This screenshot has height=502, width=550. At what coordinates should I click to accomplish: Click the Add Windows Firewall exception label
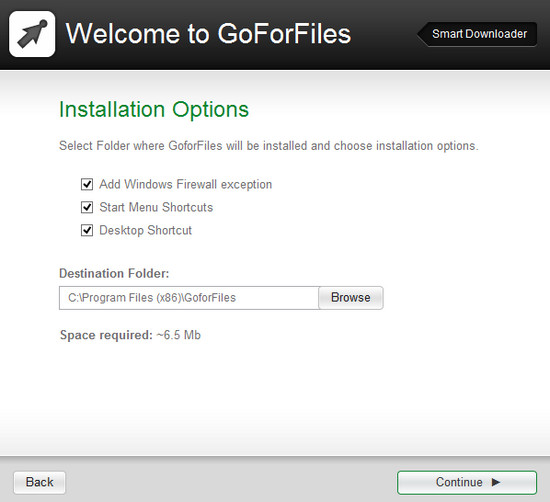click(x=186, y=184)
